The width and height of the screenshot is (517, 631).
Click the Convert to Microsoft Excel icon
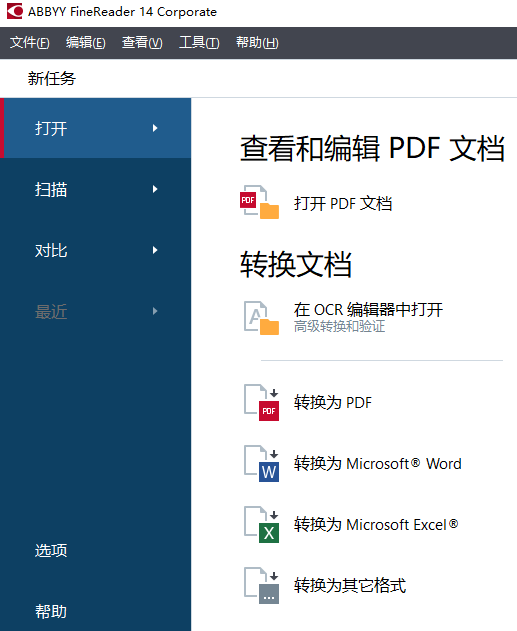262,525
